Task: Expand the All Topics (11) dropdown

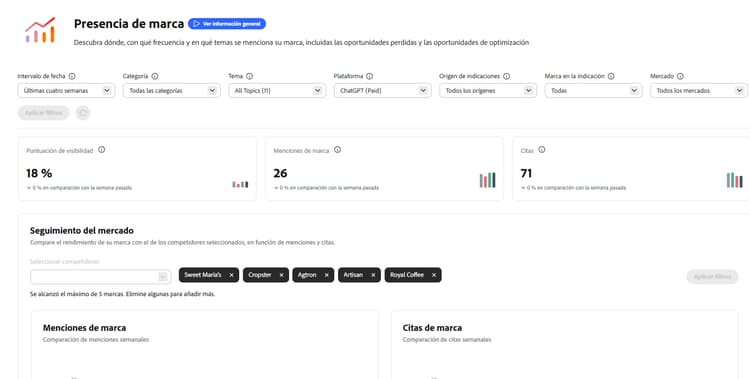Action: tap(277, 90)
